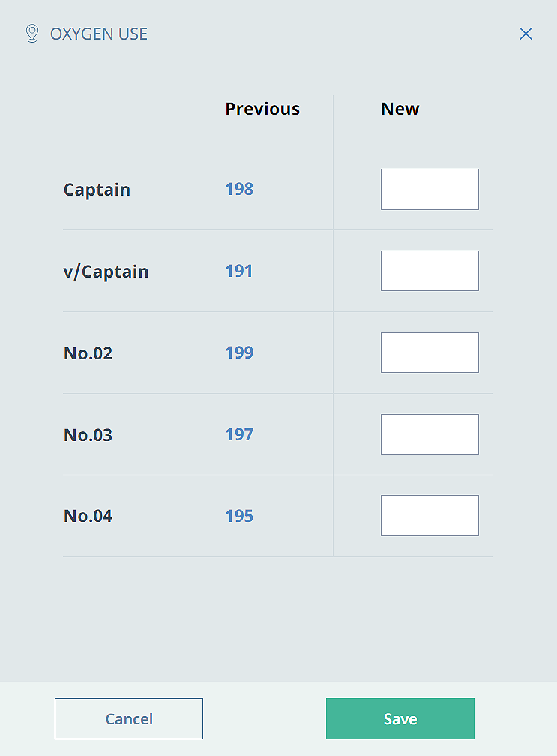Select No.02 previous value 199
This screenshot has width=557, height=756.
239,352
